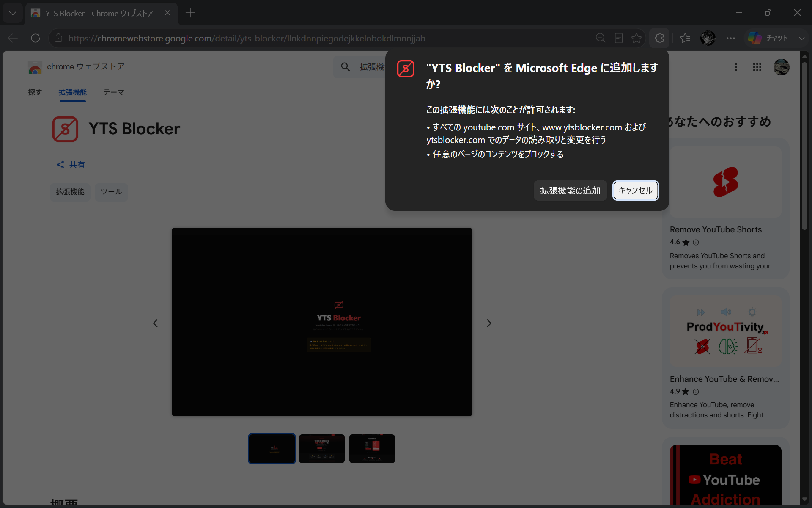Click the Beat YouTube Addiction card
Viewport: 812px width, 508px height.
coord(726,475)
